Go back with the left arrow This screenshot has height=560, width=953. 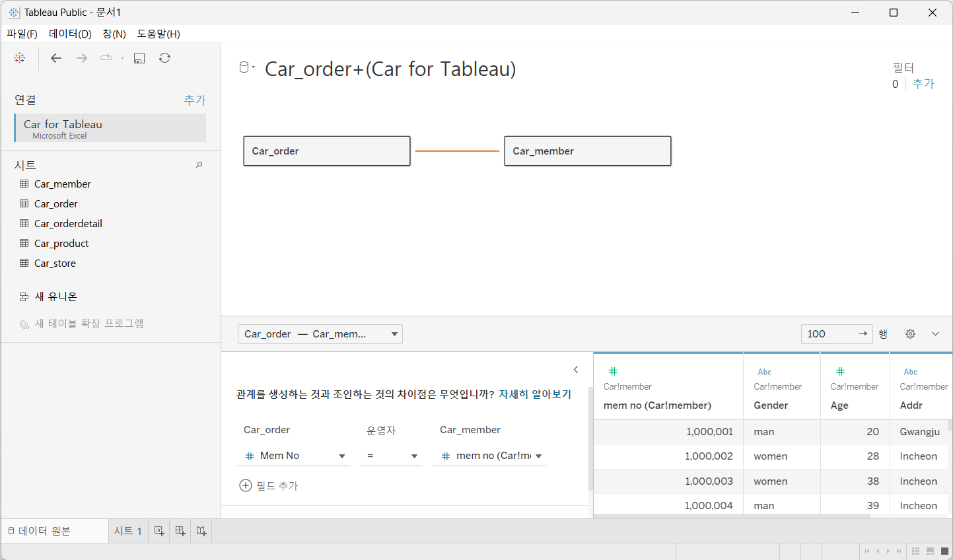coord(56,58)
